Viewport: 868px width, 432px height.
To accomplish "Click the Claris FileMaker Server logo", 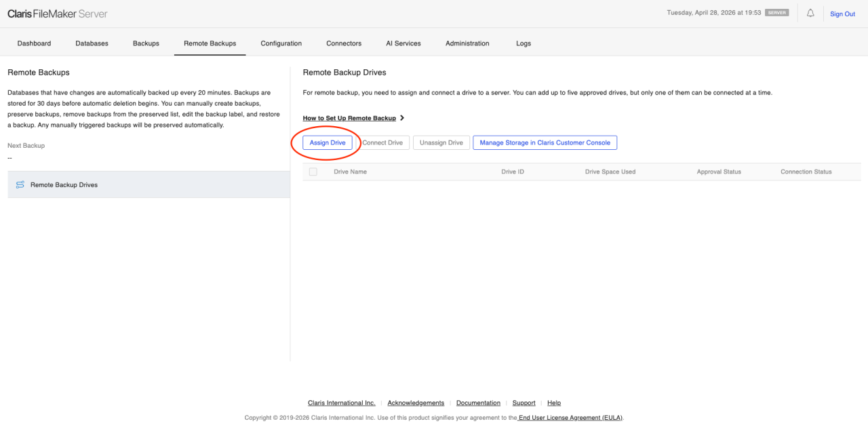I will click(58, 14).
